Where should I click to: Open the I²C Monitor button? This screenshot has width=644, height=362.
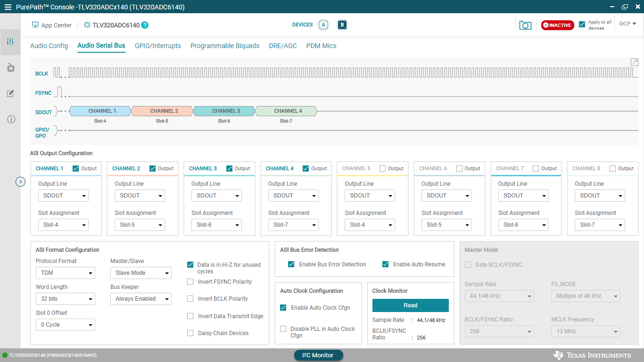319,355
